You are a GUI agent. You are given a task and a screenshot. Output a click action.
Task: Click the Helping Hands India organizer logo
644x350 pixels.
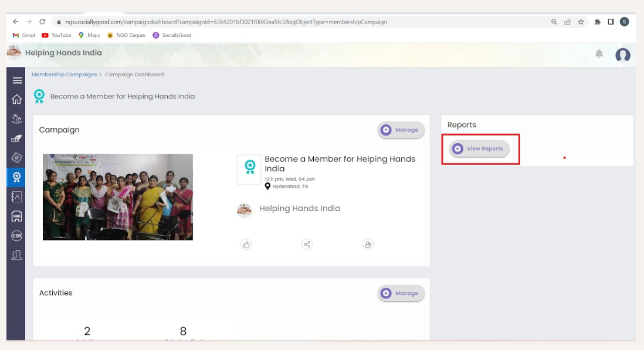[245, 210]
